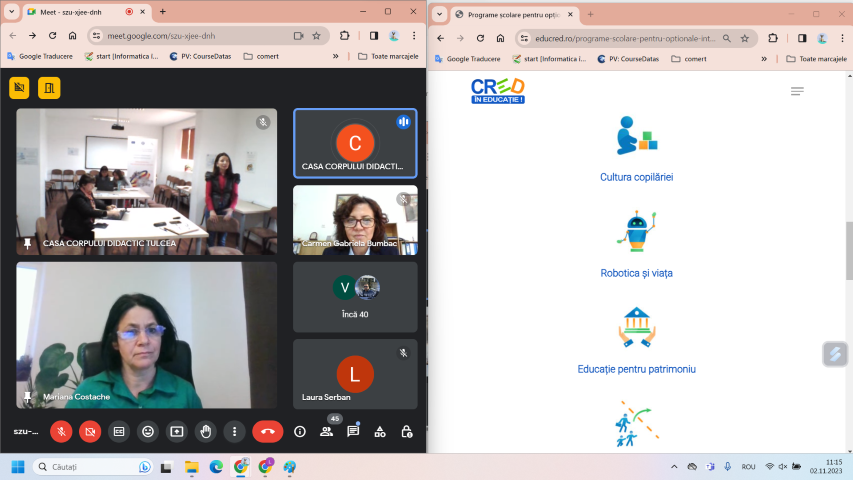Toggle the disabled camera button

tap(90, 432)
